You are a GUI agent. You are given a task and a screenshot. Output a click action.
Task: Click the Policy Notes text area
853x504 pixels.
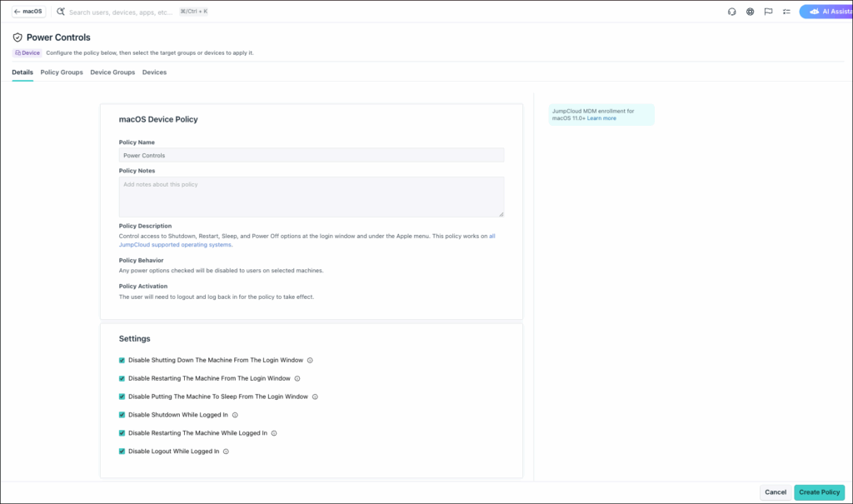[312, 197]
